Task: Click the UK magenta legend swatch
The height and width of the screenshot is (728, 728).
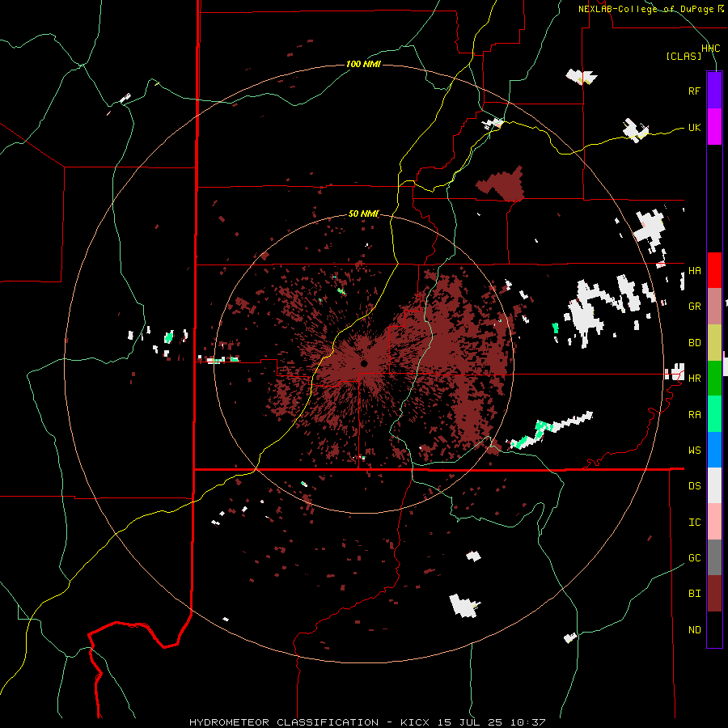Action: click(x=714, y=127)
